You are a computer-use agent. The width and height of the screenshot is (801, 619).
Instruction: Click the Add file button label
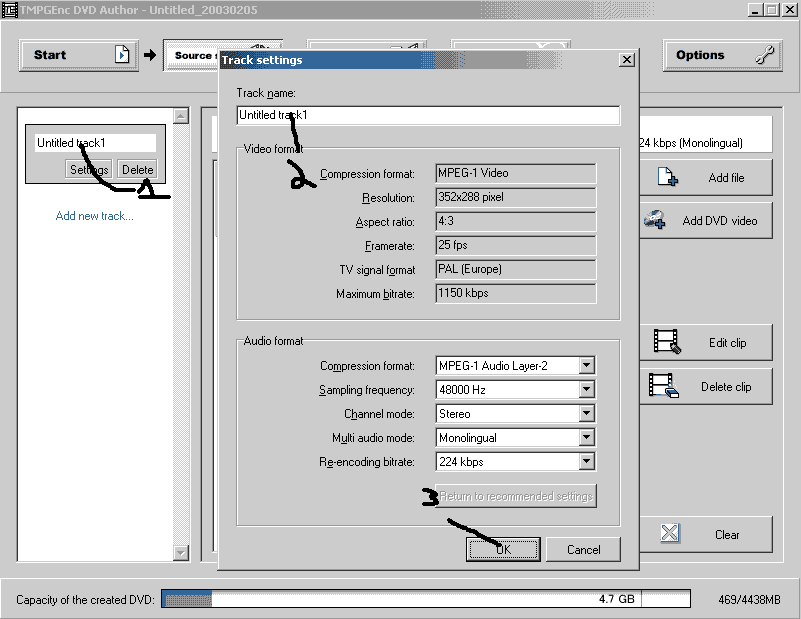[726, 178]
